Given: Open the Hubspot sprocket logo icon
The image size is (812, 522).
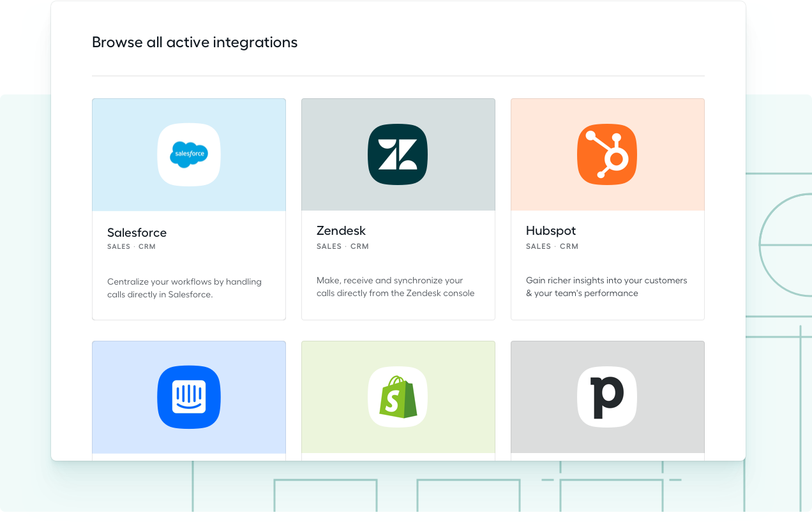Looking at the screenshot, I should pyautogui.click(x=607, y=154).
